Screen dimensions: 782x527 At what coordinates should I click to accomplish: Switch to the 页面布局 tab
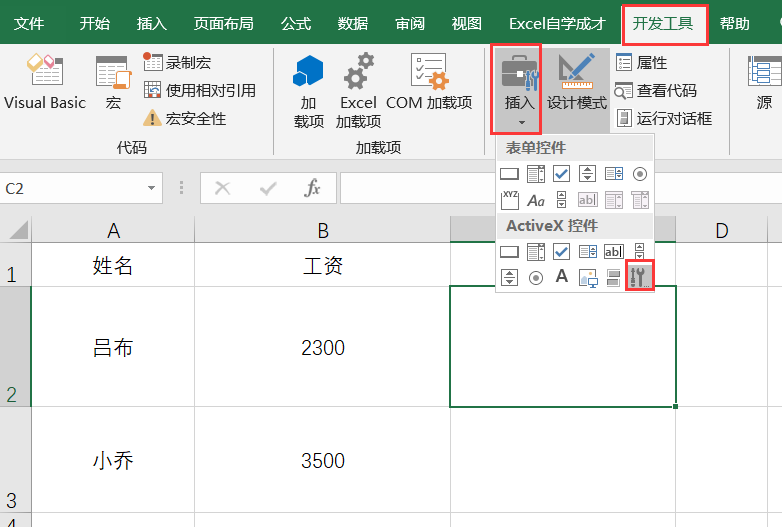click(223, 23)
